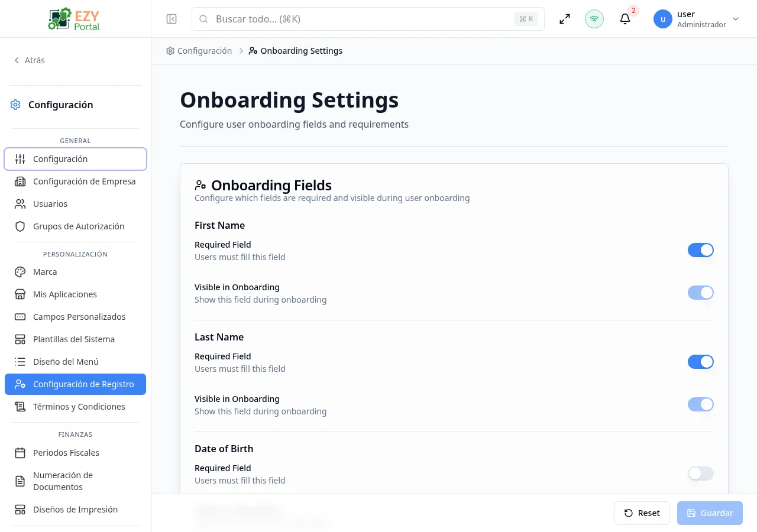Open the user account dropdown chevron
Screen dimensions: 757x532
736,19
